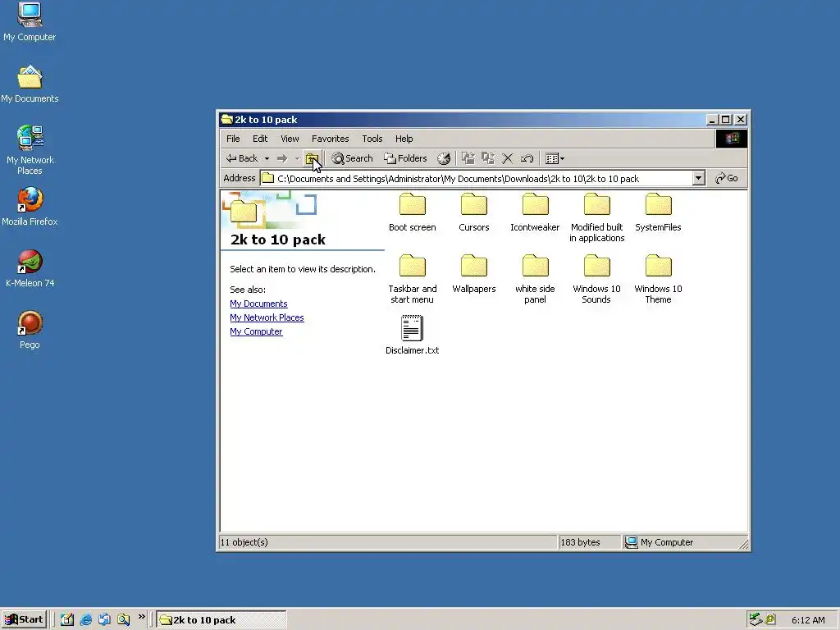Click the Forward arrow toolbar icon
840x630 pixels.
pos(282,158)
